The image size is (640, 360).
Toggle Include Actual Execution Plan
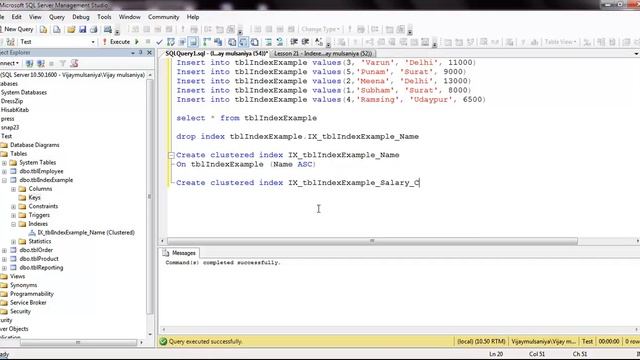pos(207,42)
